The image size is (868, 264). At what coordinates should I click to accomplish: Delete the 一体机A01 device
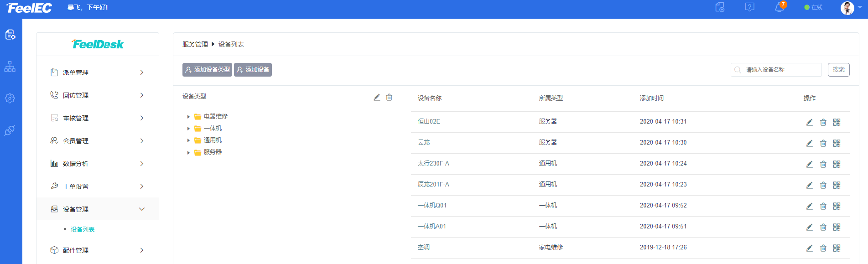(823, 227)
